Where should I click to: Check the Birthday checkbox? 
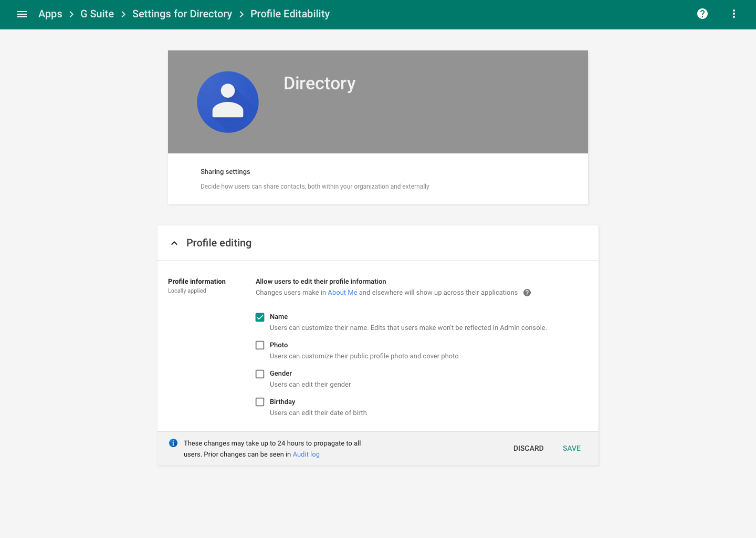point(260,402)
